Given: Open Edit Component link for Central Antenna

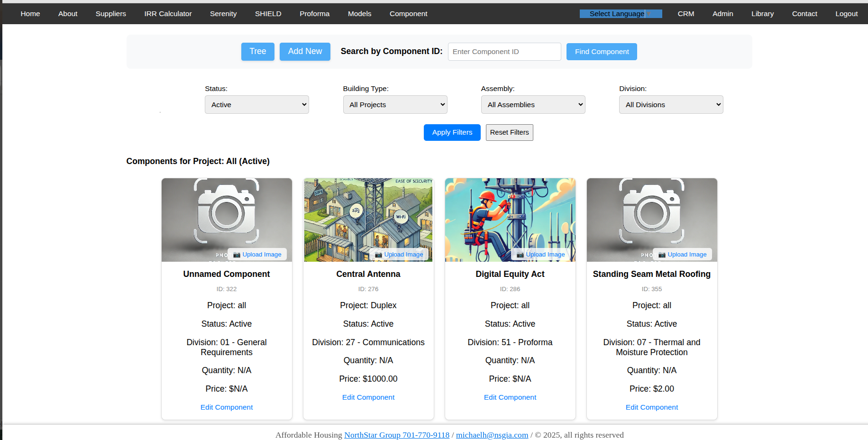Looking at the screenshot, I should 368,397.
